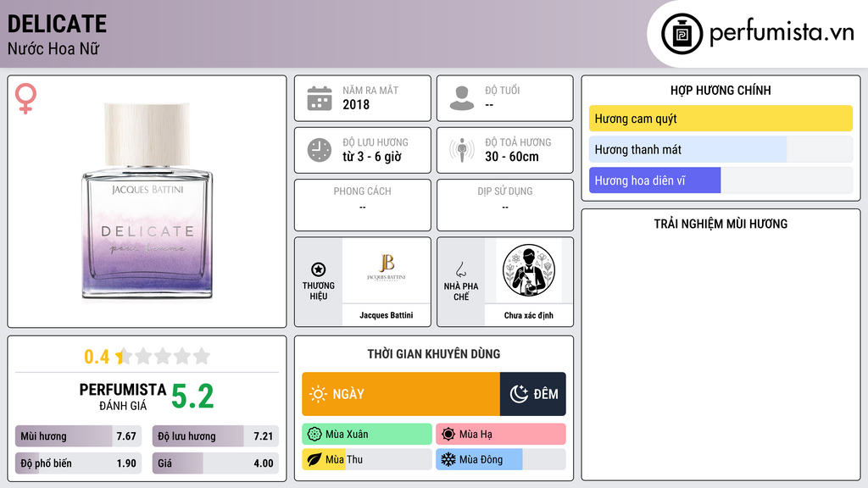Click the PERFUMISTA đánh giá label
The height and width of the screenshot is (488, 868).
123,396
